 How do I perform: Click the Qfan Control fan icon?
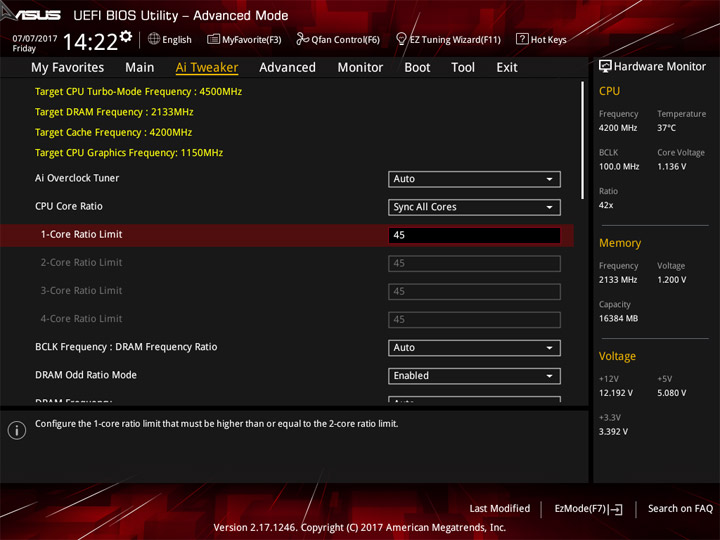302,39
